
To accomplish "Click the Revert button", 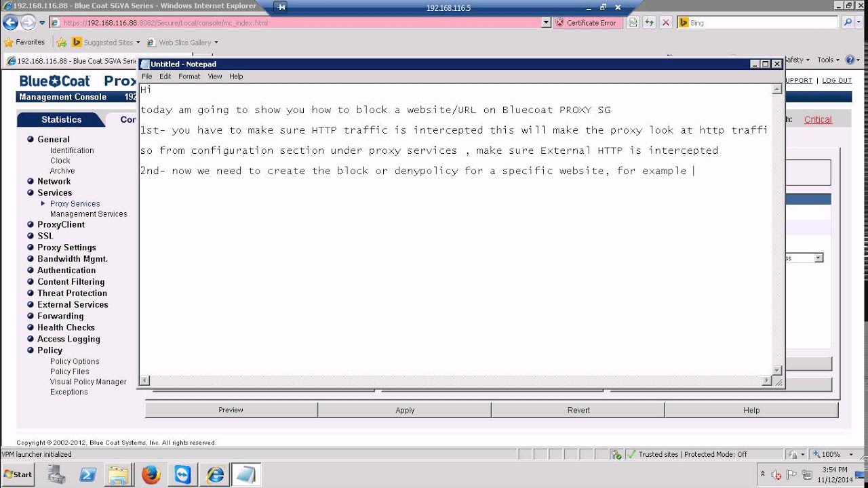I will (578, 410).
